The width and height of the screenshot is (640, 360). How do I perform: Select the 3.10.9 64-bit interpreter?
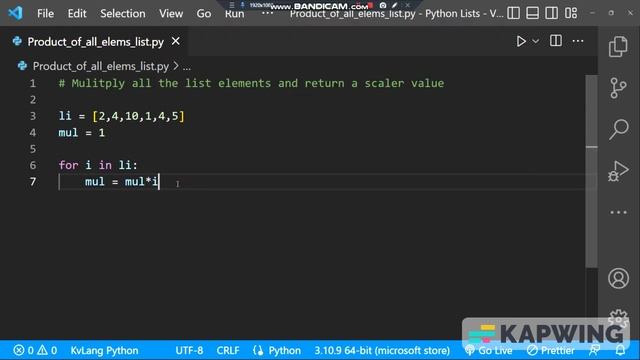[x=382, y=350]
